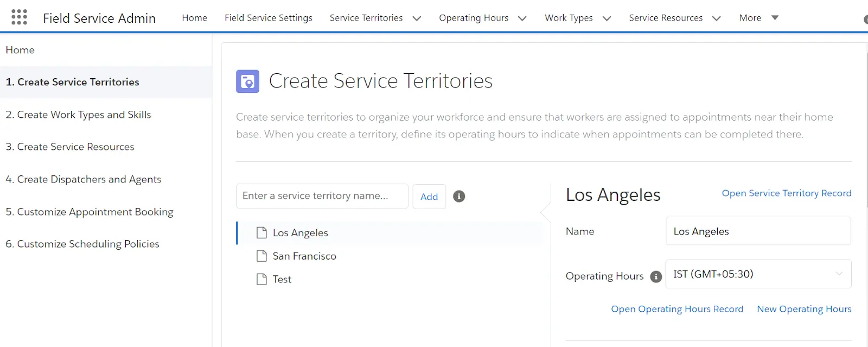Expand the Service Territories nav chevron

click(417, 18)
